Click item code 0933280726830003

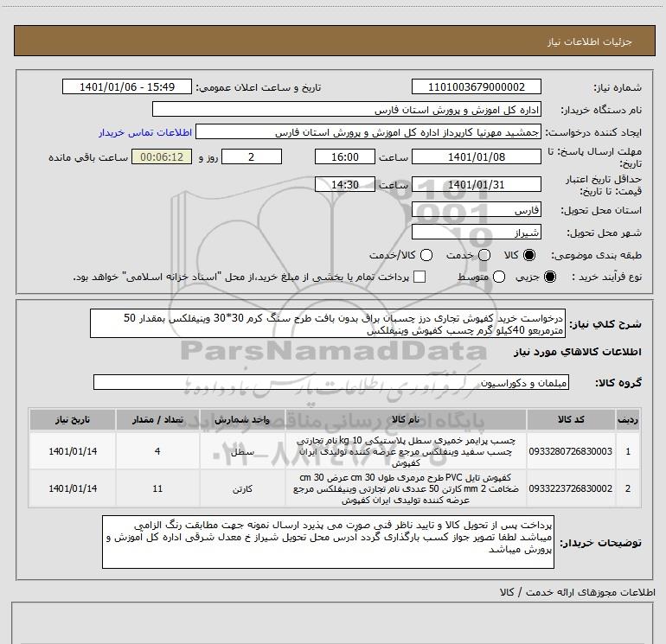pos(571,451)
